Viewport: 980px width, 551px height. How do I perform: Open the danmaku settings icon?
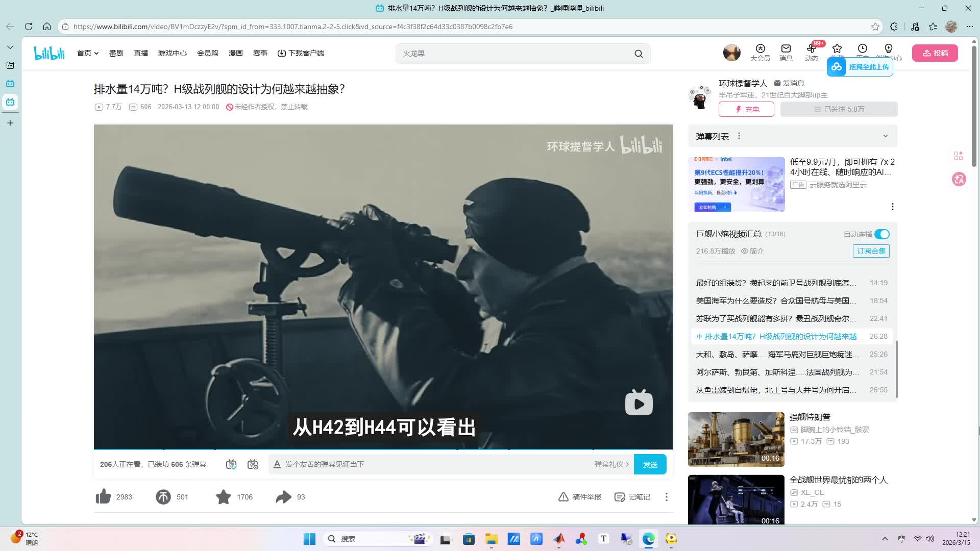(x=253, y=464)
